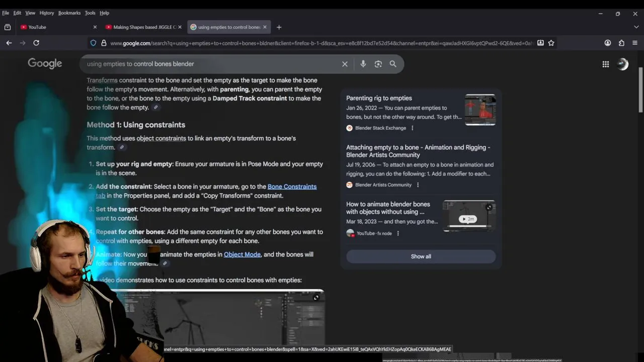The image size is (644, 362).
Task: Open the object constraints link
Action: tap(161, 138)
